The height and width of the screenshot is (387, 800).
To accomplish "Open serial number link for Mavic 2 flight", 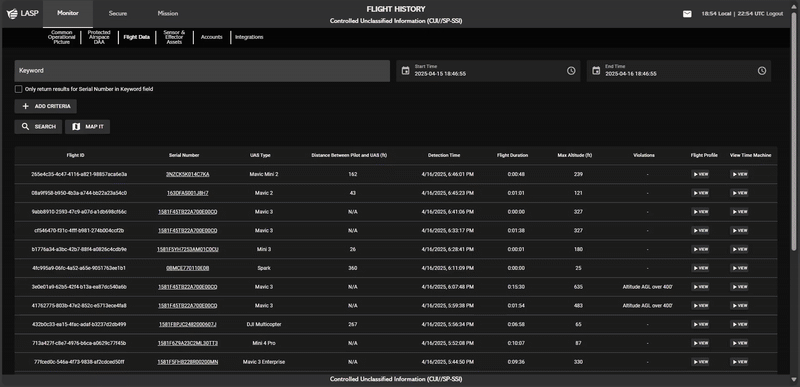I will (x=187, y=193).
